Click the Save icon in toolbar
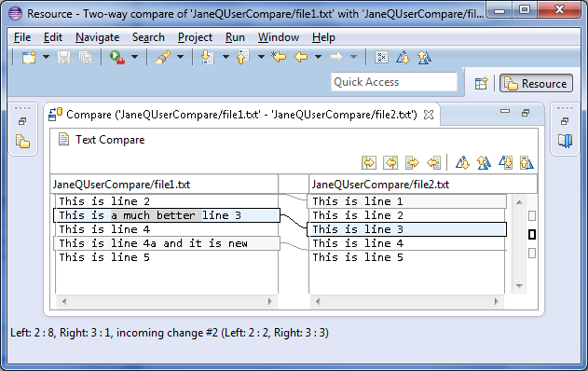This screenshot has height=371, width=588. click(x=63, y=58)
